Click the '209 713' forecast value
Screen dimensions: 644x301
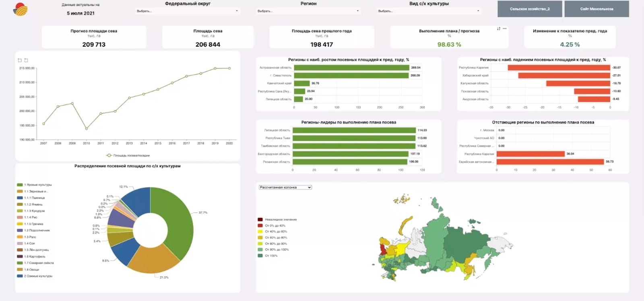pos(94,45)
